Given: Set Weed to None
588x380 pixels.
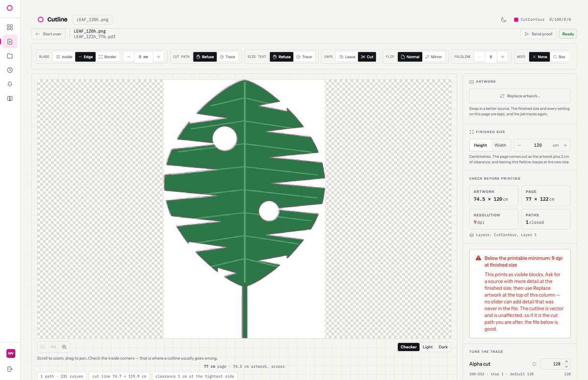Looking at the screenshot, I should click(x=539, y=57).
